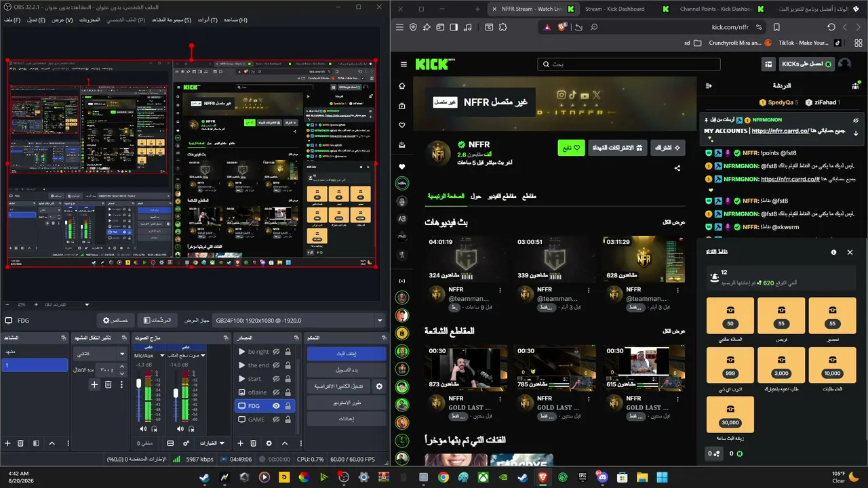Bookmark this page in browser toolbar
This screenshot has width=868, height=488.
pos(776,27)
